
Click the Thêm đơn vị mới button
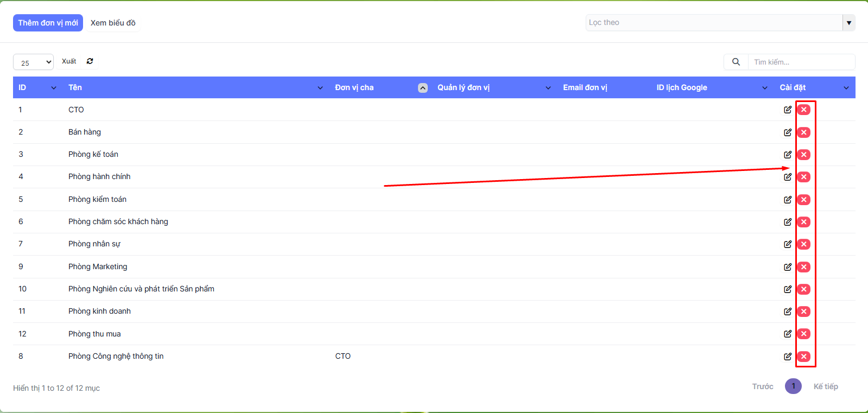pyautogui.click(x=48, y=23)
